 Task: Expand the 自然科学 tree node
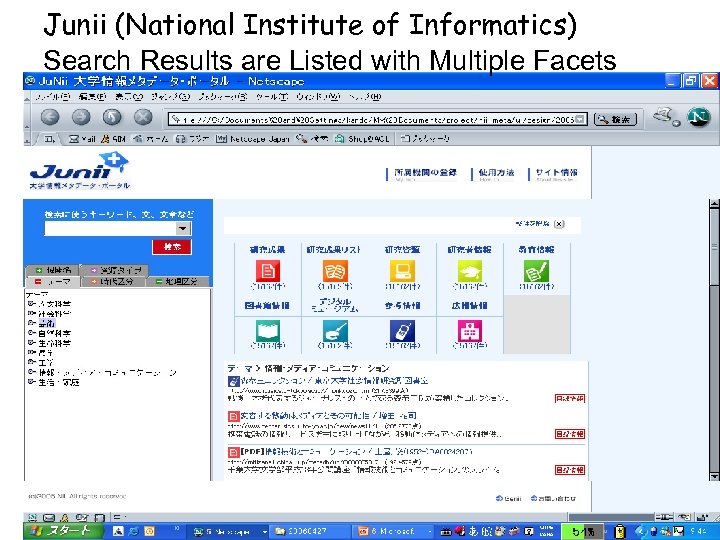(x=31, y=333)
